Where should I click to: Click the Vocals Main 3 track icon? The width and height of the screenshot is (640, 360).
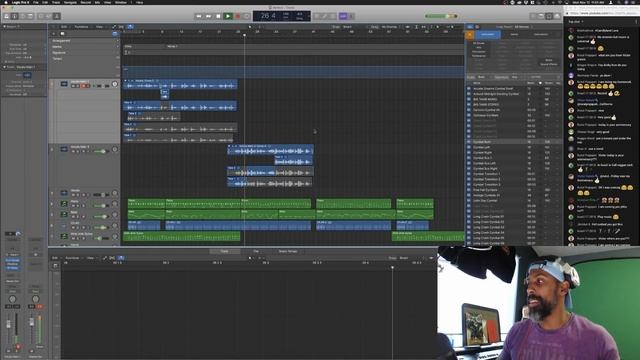[64, 149]
